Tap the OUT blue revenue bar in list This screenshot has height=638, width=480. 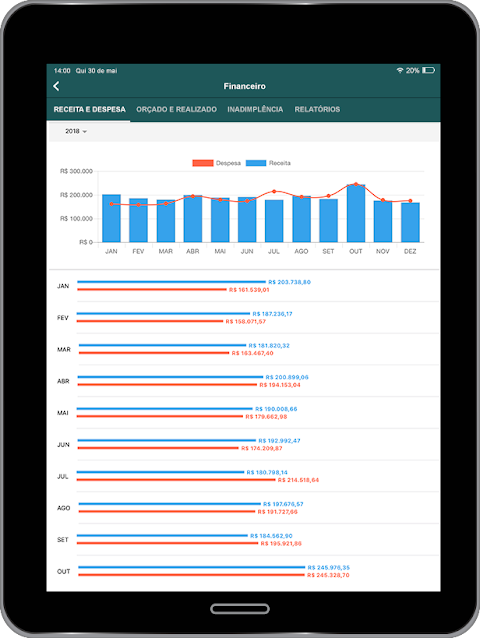coord(192,567)
